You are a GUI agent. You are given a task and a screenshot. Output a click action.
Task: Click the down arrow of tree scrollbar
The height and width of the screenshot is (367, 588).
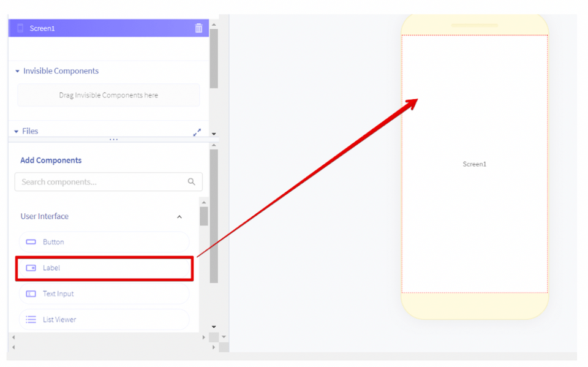[214, 134]
